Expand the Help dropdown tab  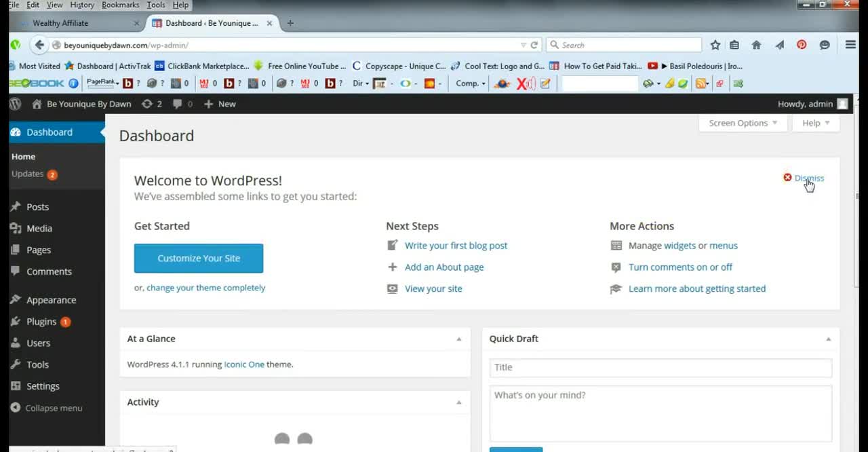pos(816,123)
